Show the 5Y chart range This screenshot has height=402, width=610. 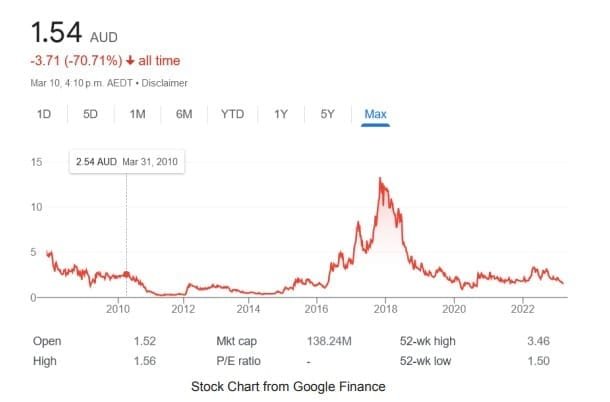pos(327,114)
